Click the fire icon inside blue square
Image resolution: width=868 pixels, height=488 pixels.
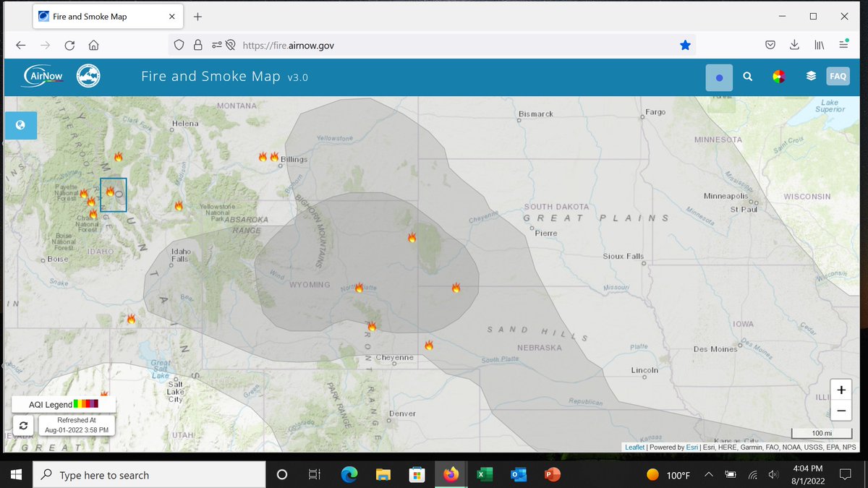point(111,192)
